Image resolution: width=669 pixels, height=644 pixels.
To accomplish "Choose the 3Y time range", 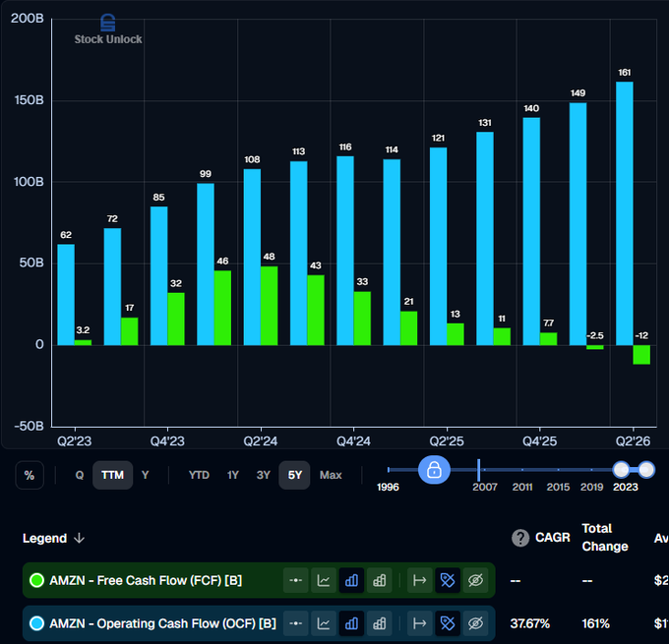I will pos(264,475).
